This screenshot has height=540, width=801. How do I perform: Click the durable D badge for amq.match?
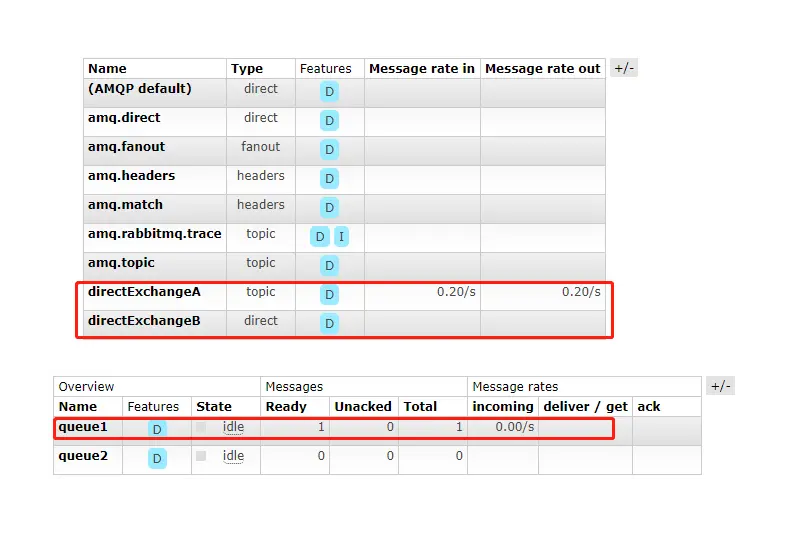[329, 208]
